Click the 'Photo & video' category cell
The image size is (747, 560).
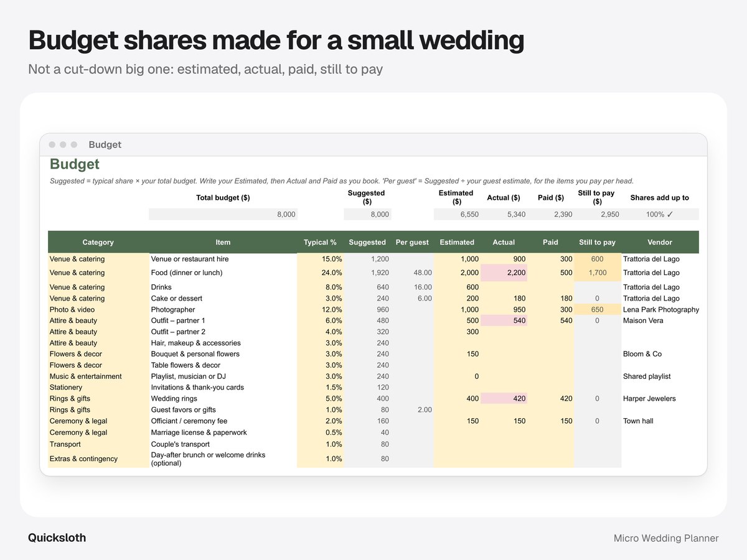click(98, 309)
